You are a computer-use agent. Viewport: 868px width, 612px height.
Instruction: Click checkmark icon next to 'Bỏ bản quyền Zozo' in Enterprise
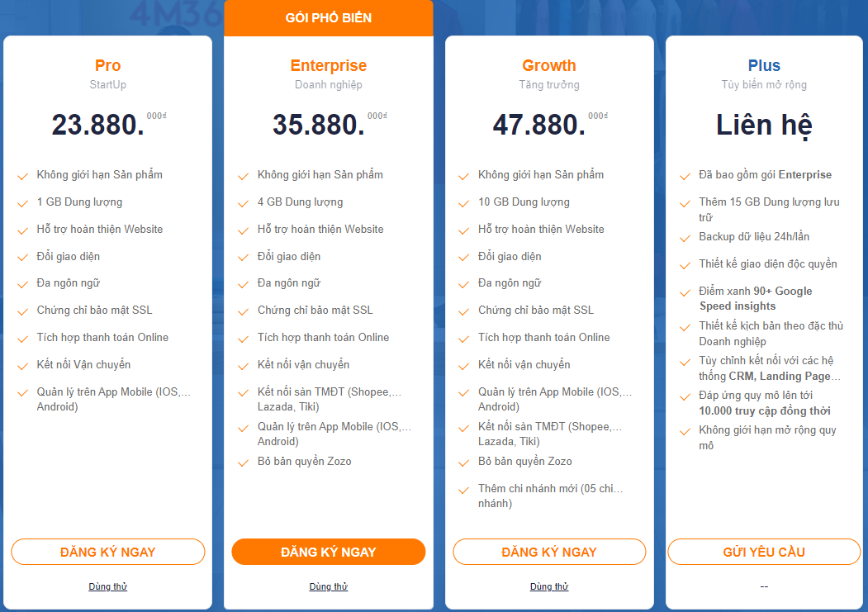[x=243, y=463]
